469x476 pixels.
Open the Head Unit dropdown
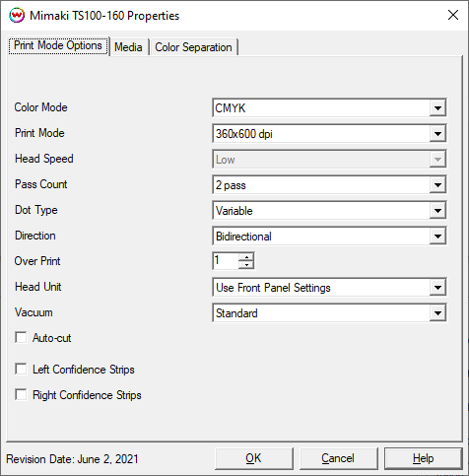[x=329, y=288]
